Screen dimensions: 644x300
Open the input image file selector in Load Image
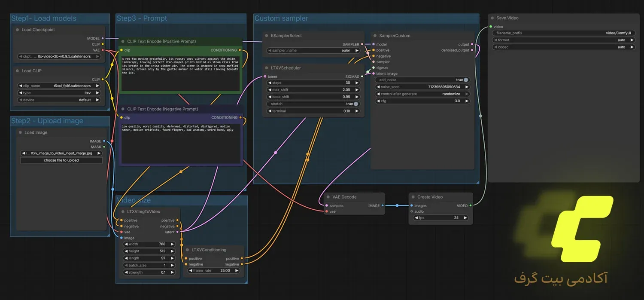(x=61, y=153)
